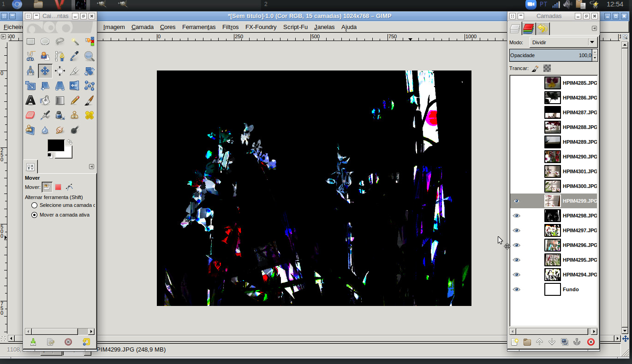Select the Bucket Fill tool
The height and width of the screenshot is (364, 632).
45,100
